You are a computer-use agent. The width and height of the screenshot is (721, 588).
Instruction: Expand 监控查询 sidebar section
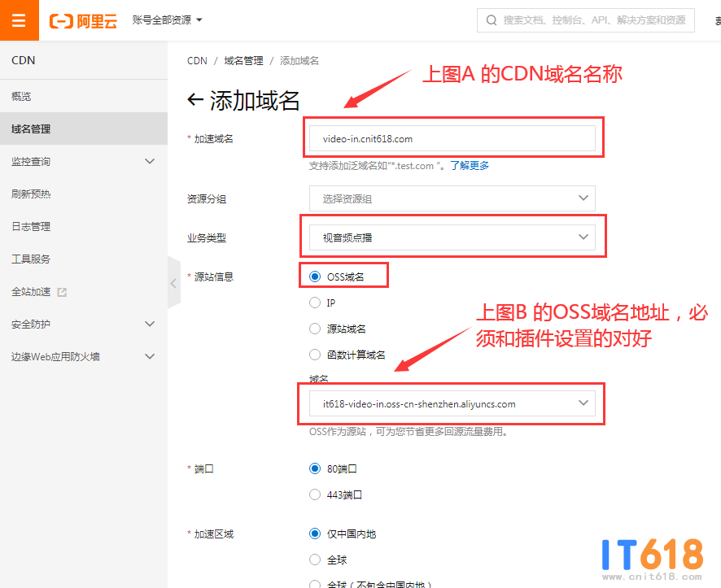tap(84, 161)
